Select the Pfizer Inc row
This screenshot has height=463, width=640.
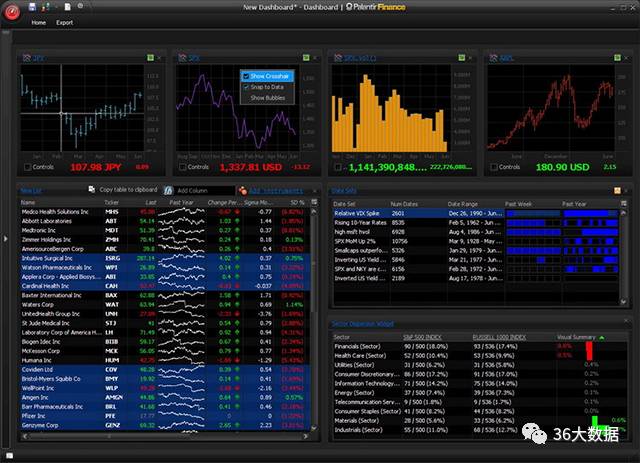165,416
